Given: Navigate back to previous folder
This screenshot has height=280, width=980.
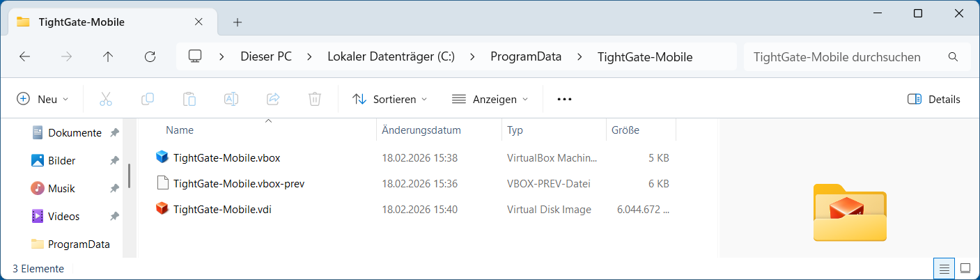Looking at the screenshot, I should [x=25, y=57].
